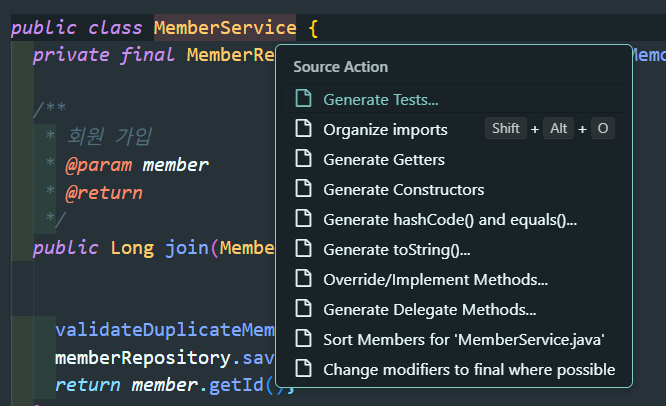Image resolution: width=666 pixels, height=406 pixels.
Task: Open Override/Implement Methods... option
Action: click(435, 279)
